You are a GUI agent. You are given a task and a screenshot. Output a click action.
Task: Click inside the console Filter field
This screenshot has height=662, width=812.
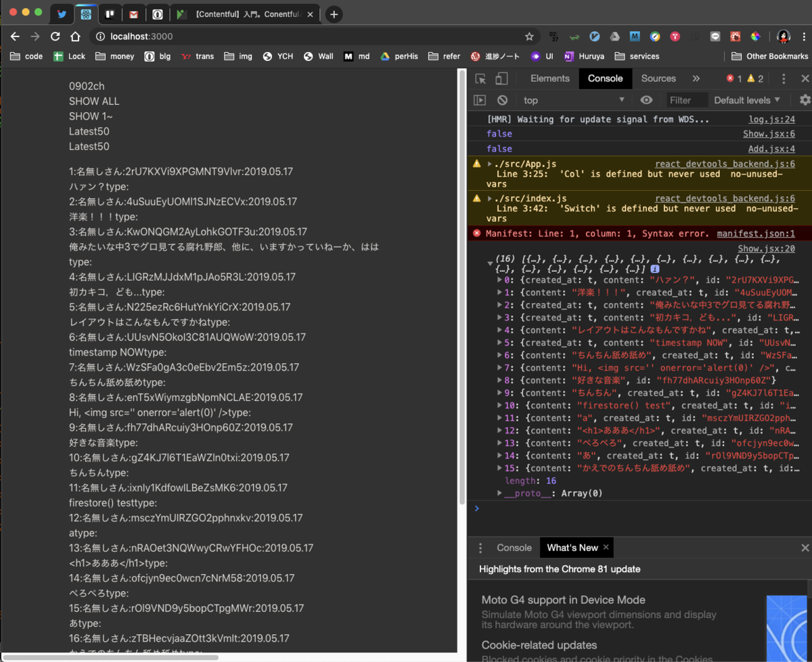point(686,100)
